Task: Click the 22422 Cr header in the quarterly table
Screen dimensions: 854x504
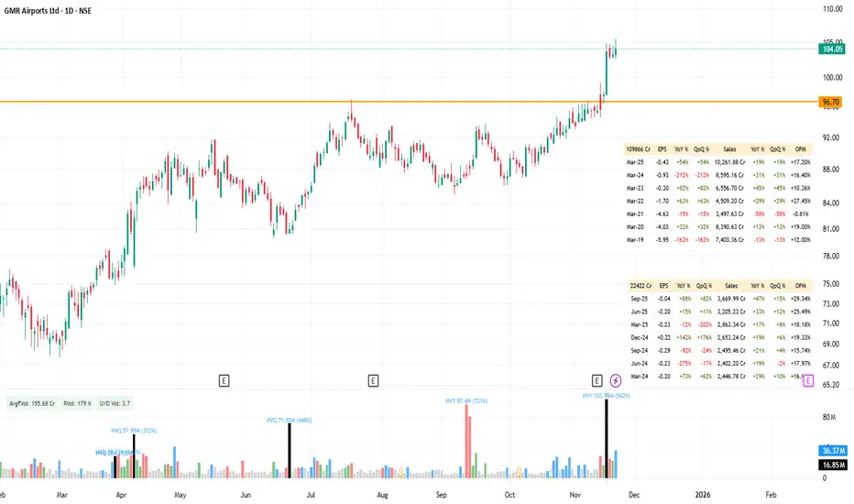Action: 640,286
